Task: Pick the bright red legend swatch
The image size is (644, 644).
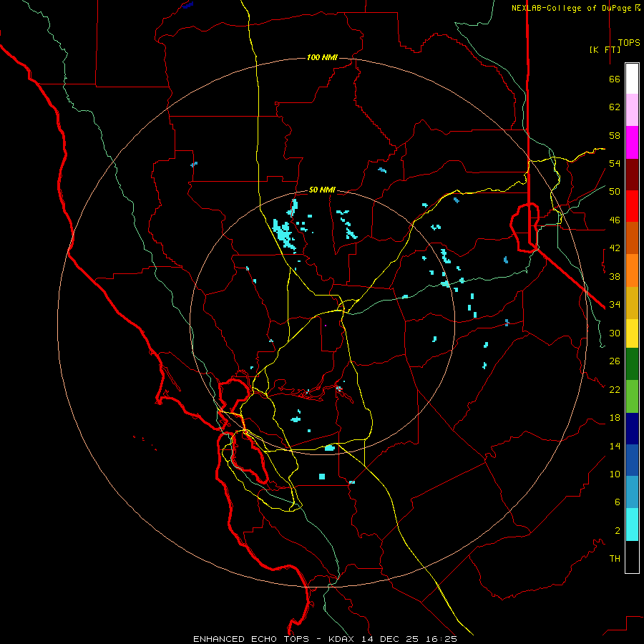Action: (632, 206)
